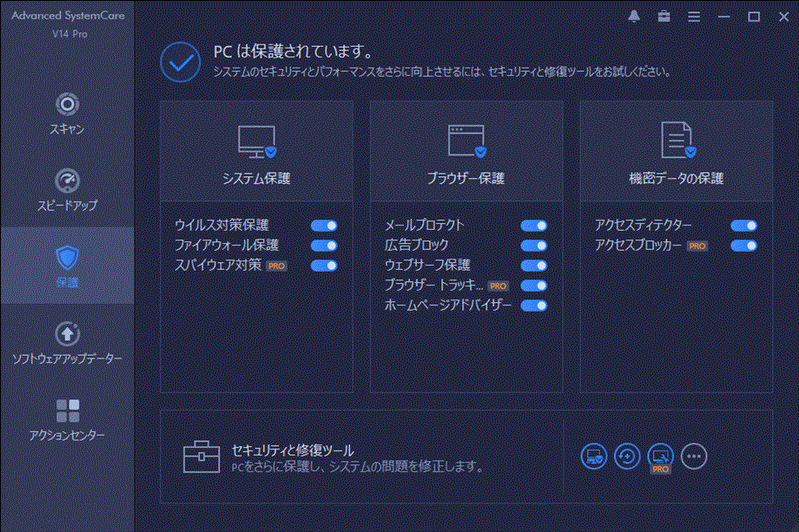Click the ホームページアドバイザー label
This screenshot has width=799, height=532.
coord(448,305)
